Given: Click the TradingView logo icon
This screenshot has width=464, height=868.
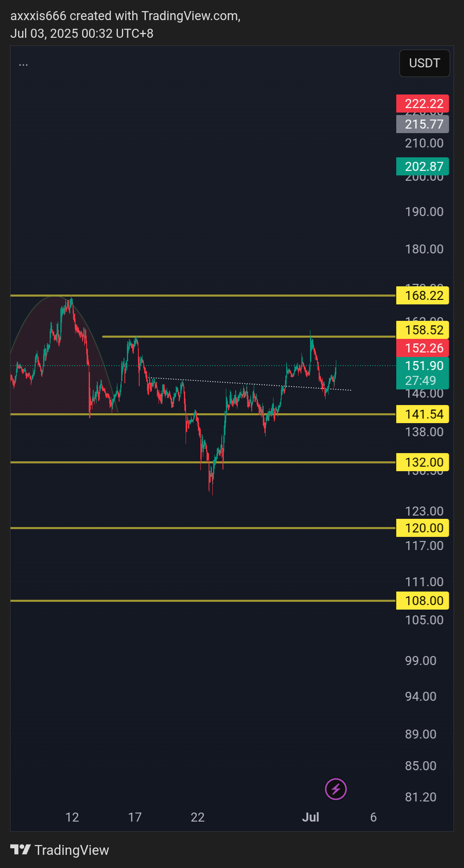Looking at the screenshot, I should tap(20, 849).
